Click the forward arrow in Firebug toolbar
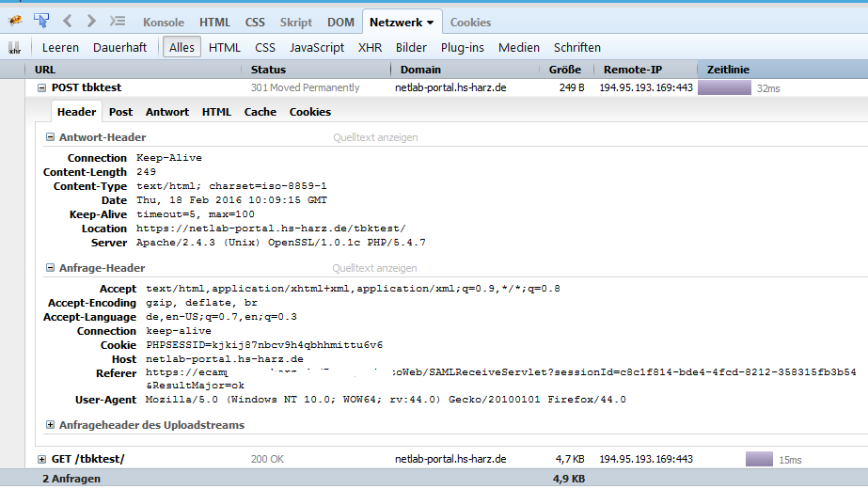 point(91,21)
